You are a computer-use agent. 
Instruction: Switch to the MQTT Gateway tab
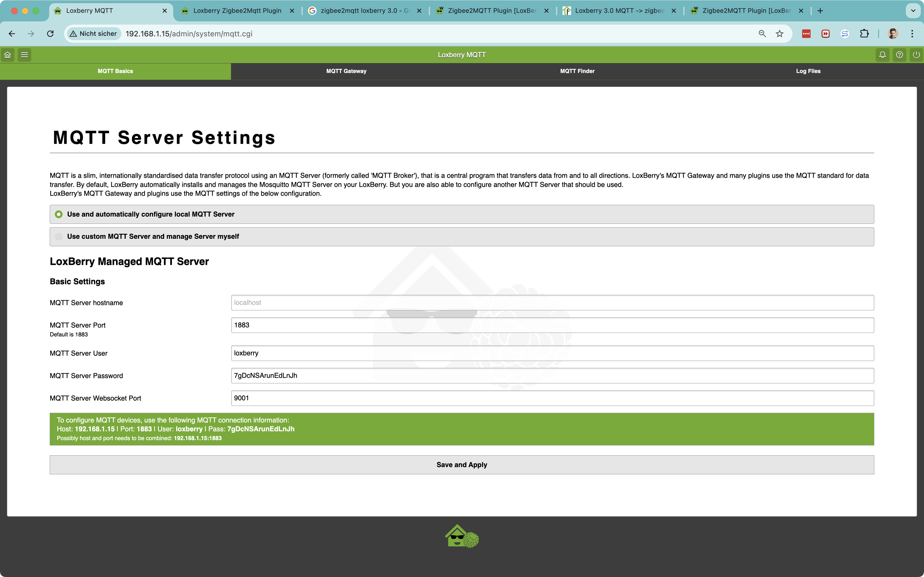[x=346, y=71]
